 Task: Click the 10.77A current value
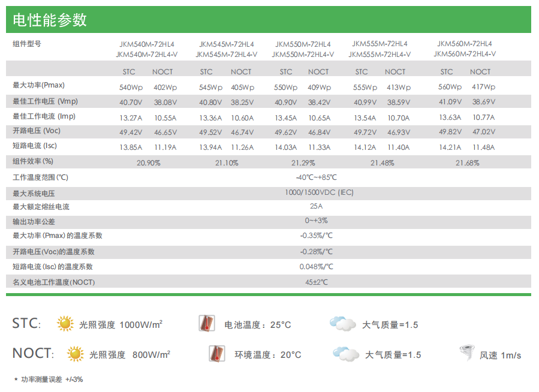[484, 117]
